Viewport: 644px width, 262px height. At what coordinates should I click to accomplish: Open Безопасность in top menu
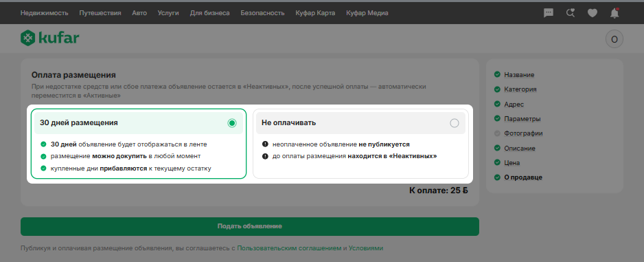coord(262,13)
